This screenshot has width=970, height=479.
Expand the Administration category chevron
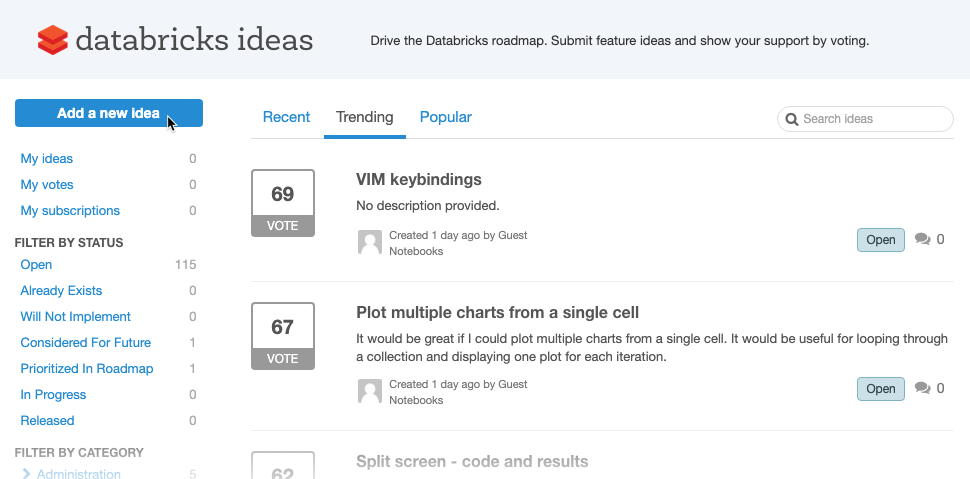pyautogui.click(x=26, y=474)
